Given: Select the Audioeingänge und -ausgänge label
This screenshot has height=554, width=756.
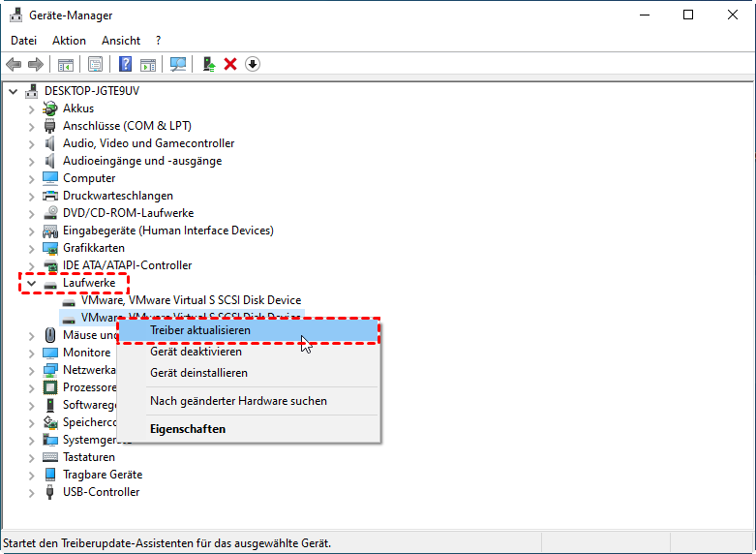Looking at the screenshot, I should click(142, 161).
